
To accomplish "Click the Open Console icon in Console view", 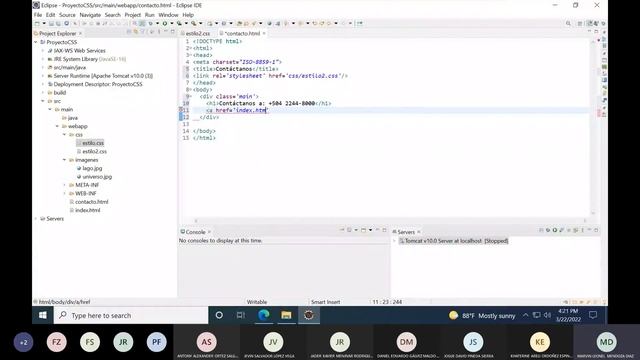I will tap(363, 230).
